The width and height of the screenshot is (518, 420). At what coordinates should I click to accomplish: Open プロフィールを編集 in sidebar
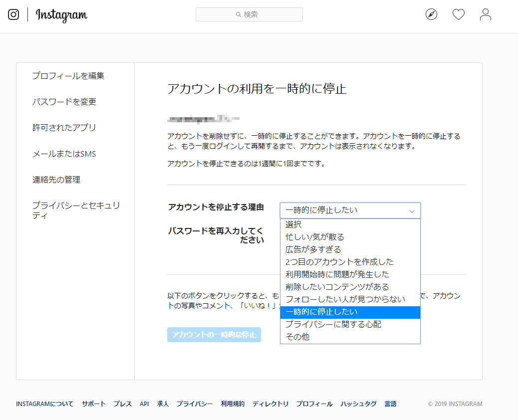click(68, 76)
